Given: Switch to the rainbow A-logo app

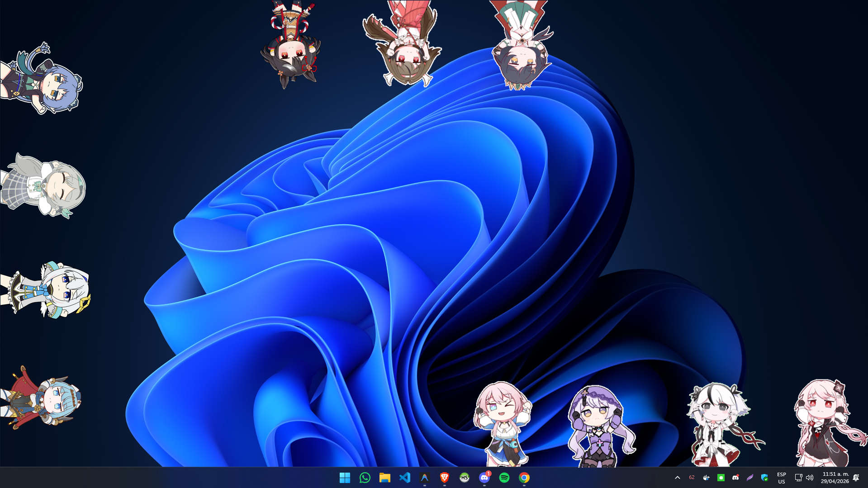Looking at the screenshot, I should tap(424, 478).
